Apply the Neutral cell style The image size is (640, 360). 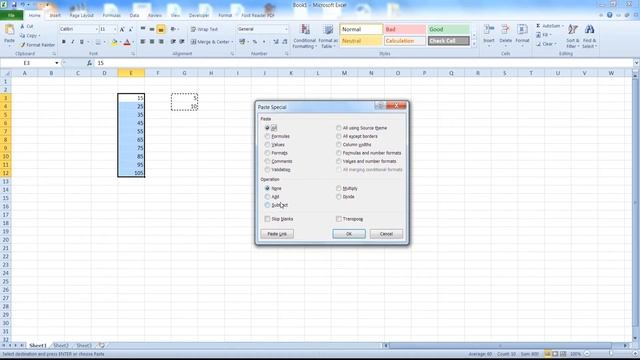point(361,41)
